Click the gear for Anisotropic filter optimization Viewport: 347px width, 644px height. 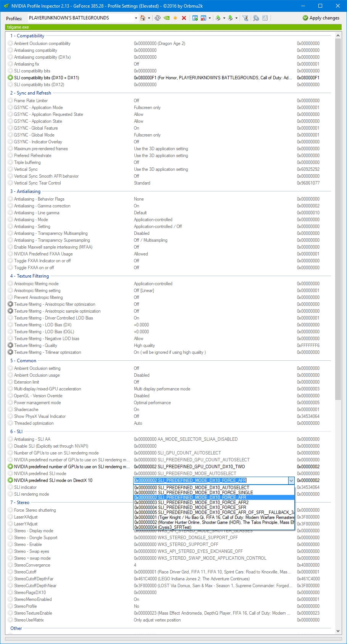[10, 304]
